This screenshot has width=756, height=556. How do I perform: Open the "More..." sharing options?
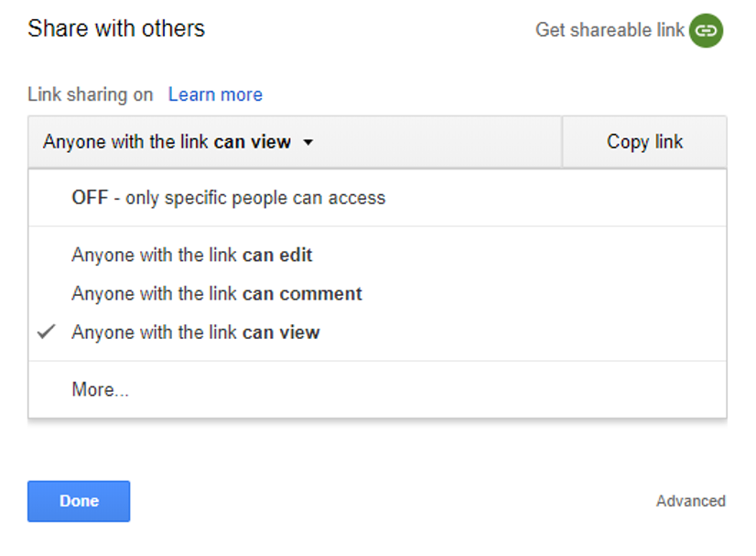pos(100,390)
